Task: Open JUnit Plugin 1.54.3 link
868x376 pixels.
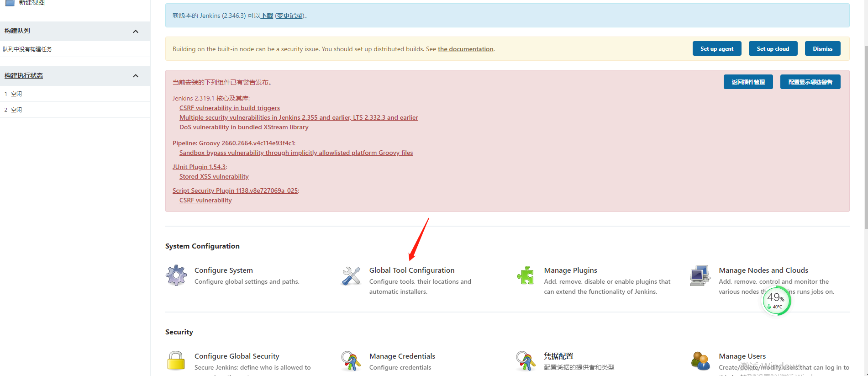Action: click(x=199, y=167)
